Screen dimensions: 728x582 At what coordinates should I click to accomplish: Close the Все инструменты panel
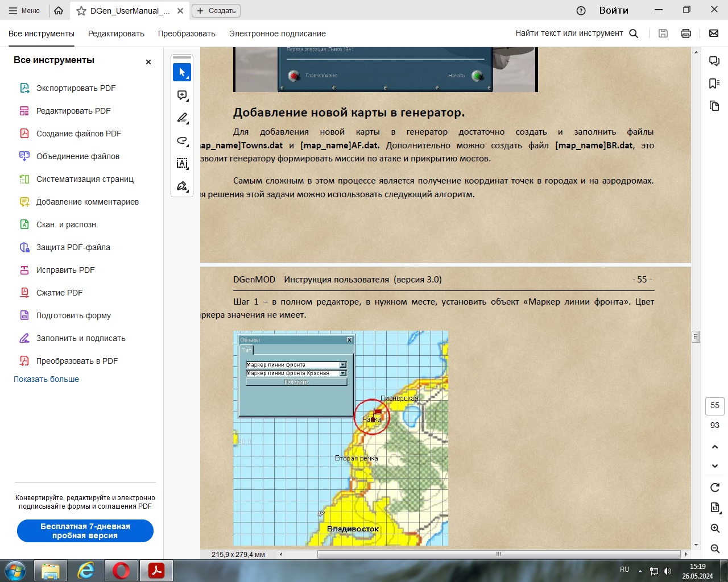[x=148, y=61]
